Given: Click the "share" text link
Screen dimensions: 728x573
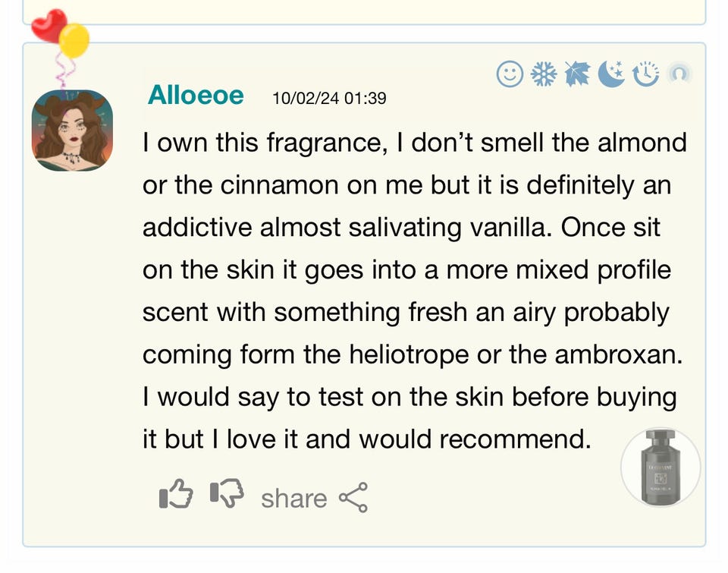Looking at the screenshot, I should click(x=293, y=499).
